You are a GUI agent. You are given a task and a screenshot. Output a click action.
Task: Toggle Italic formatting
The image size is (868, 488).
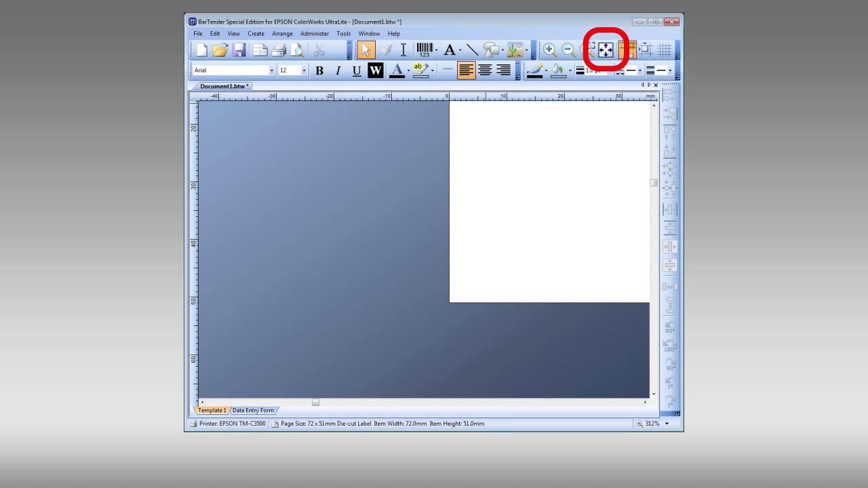click(338, 70)
